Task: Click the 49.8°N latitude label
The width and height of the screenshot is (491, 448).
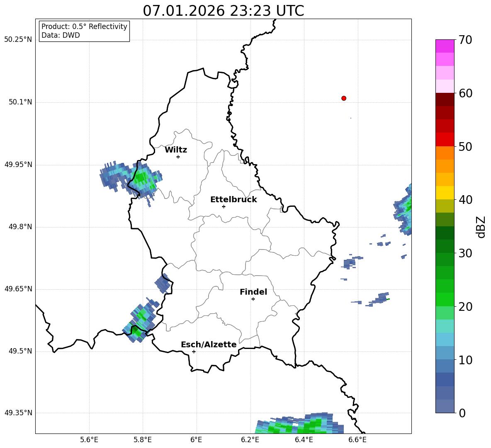Action: point(20,227)
